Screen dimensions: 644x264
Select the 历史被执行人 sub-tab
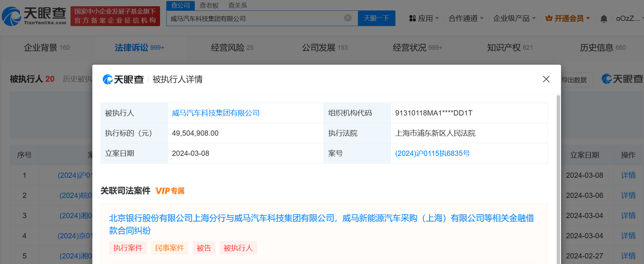(x=77, y=79)
